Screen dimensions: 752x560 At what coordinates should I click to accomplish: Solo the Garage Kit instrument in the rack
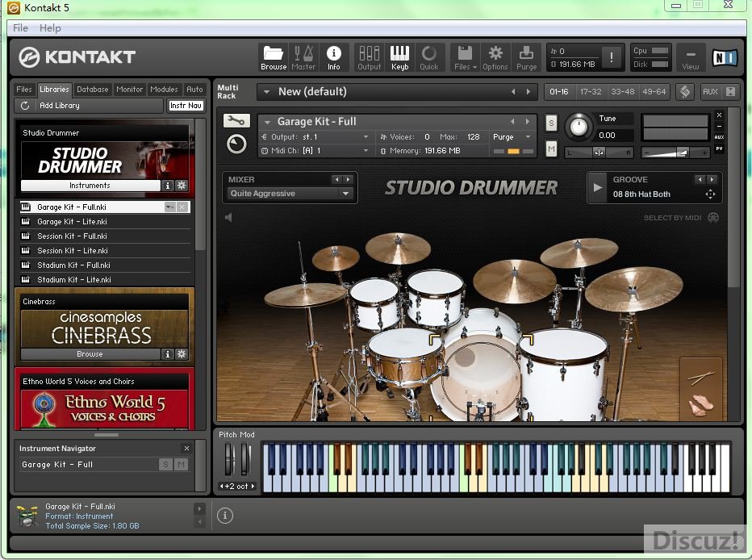[x=551, y=123]
